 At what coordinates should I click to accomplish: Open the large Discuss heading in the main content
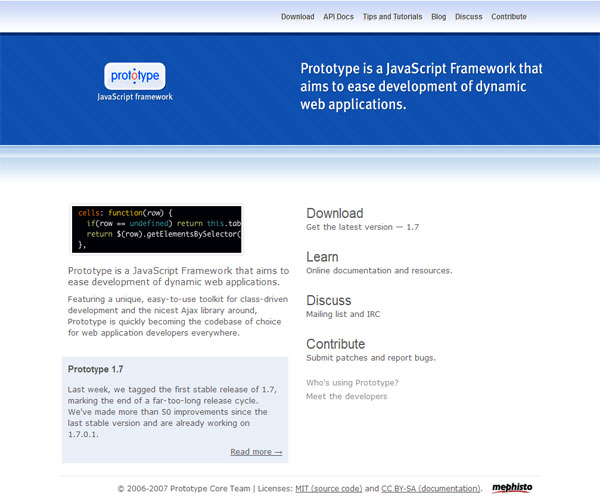329,300
